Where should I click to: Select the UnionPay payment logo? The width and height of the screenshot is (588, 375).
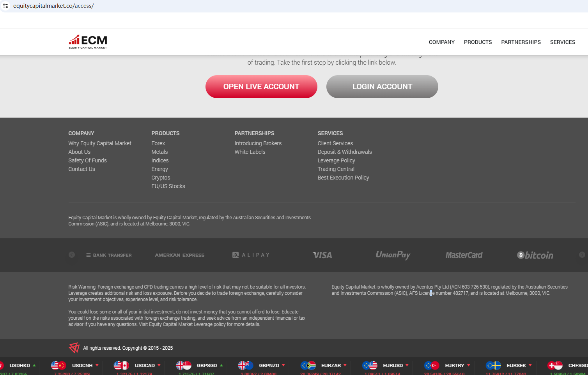point(393,255)
